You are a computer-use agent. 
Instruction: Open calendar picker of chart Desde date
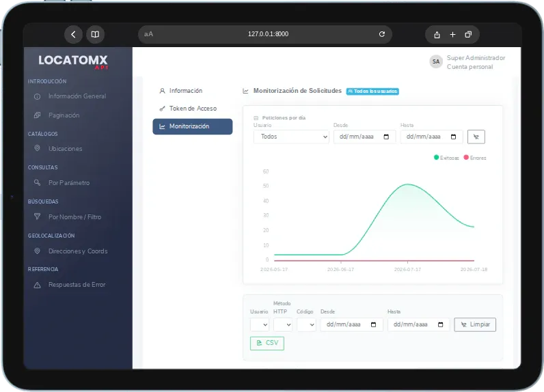pos(386,137)
